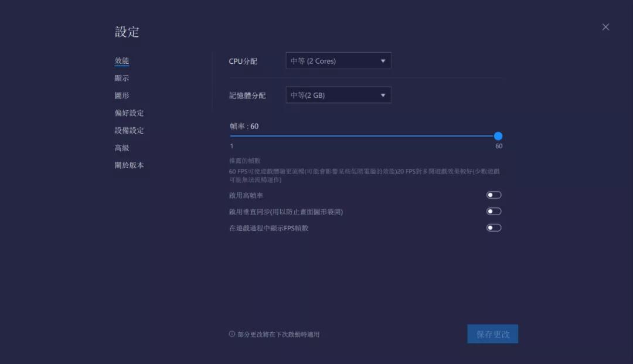The width and height of the screenshot is (633, 364).
Task: Switch to the 顯示 tab
Action: pos(121,77)
